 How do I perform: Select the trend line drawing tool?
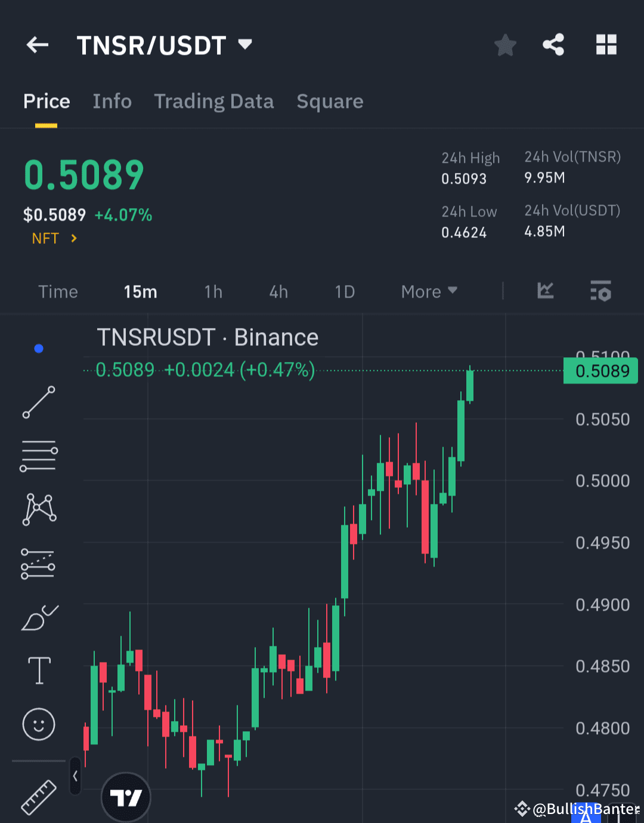click(x=38, y=403)
